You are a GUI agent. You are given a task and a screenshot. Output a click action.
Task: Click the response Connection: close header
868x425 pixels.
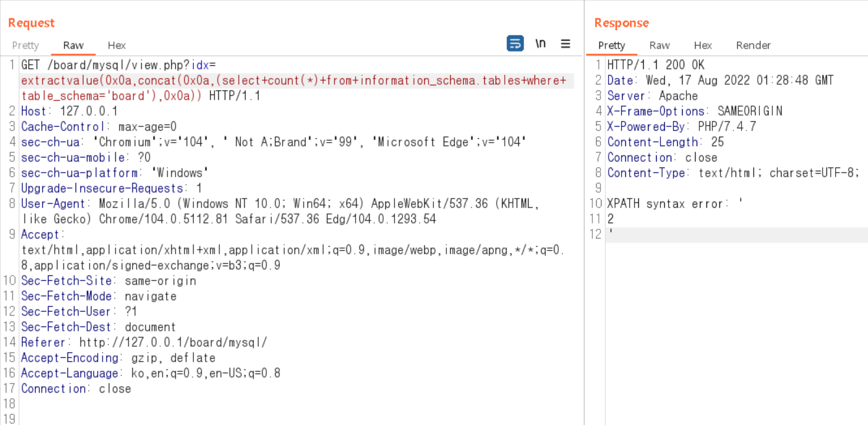click(662, 157)
